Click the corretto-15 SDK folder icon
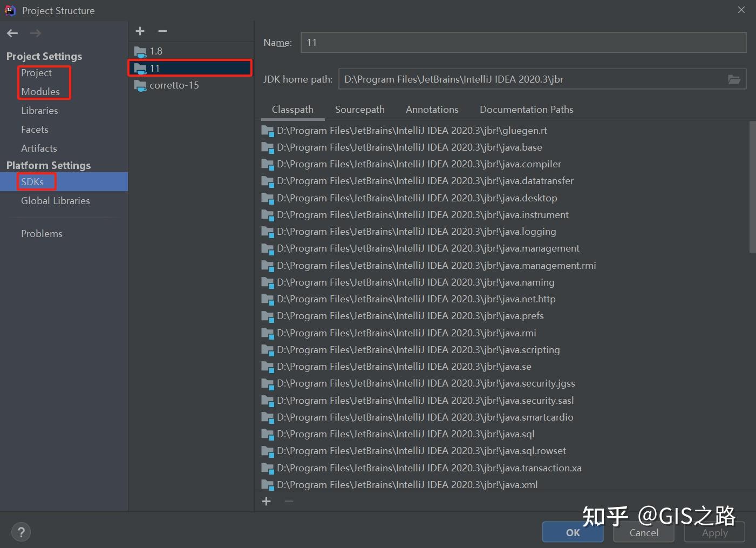Image resolution: width=756 pixels, height=548 pixels. click(140, 86)
